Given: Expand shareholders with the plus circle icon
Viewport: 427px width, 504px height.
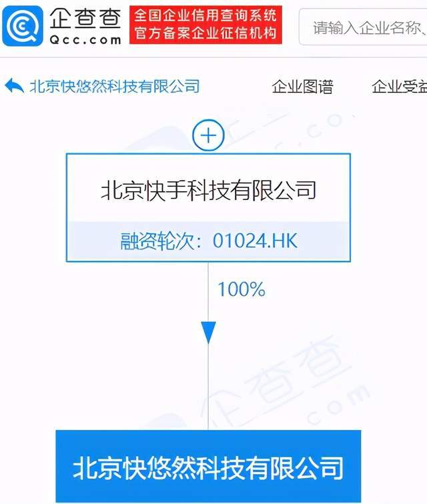Looking at the screenshot, I should pyautogui.click(x=208, y=135).
